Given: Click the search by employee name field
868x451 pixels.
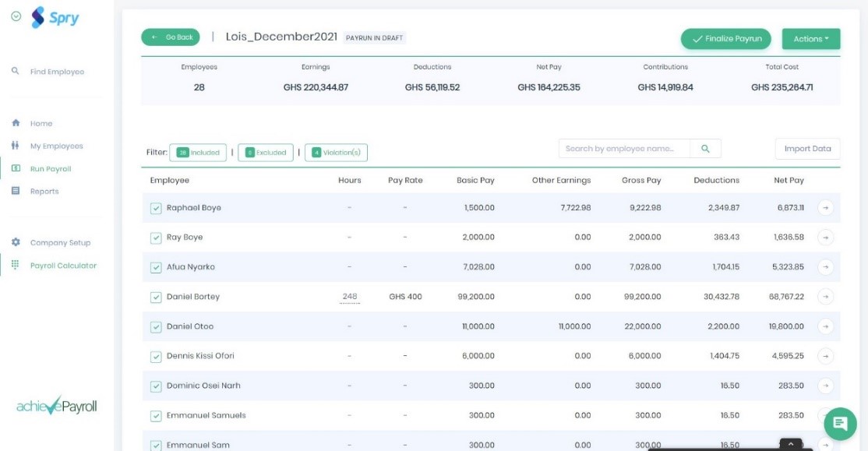Looking at the screenshot, I should point(624,148).
